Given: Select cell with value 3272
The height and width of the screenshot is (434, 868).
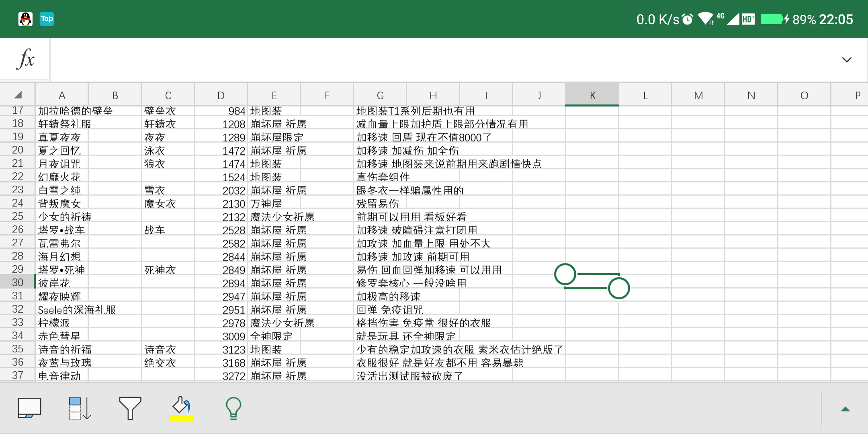Looking at the screenshot, I should point(221,376).
